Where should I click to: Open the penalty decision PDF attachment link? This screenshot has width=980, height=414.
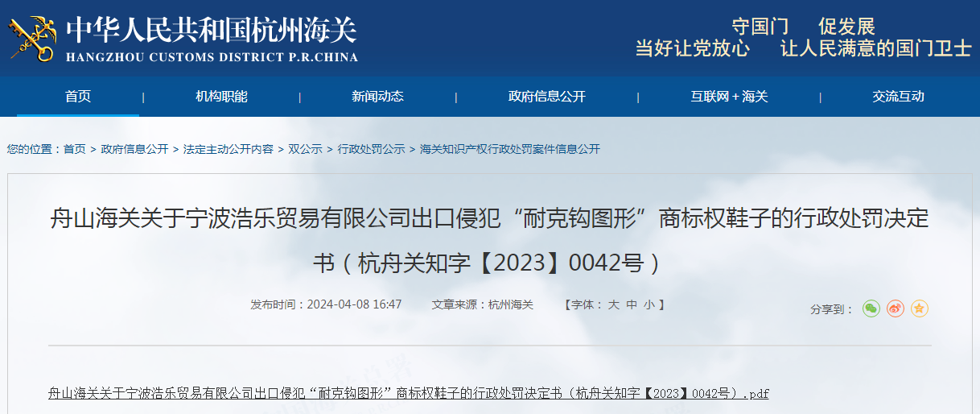pos(409,393)
